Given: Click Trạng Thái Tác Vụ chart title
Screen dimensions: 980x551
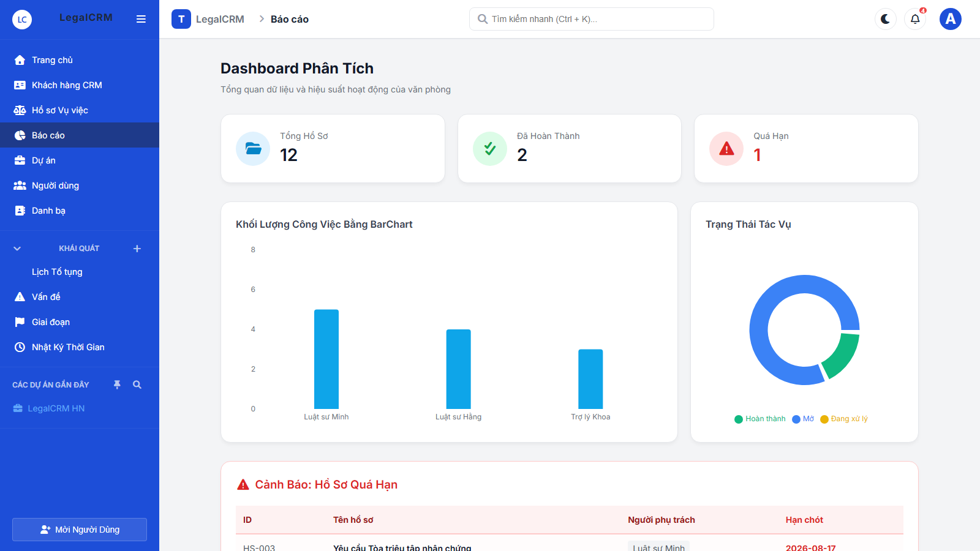Looking at the screenshot, I should coord(748,225).
